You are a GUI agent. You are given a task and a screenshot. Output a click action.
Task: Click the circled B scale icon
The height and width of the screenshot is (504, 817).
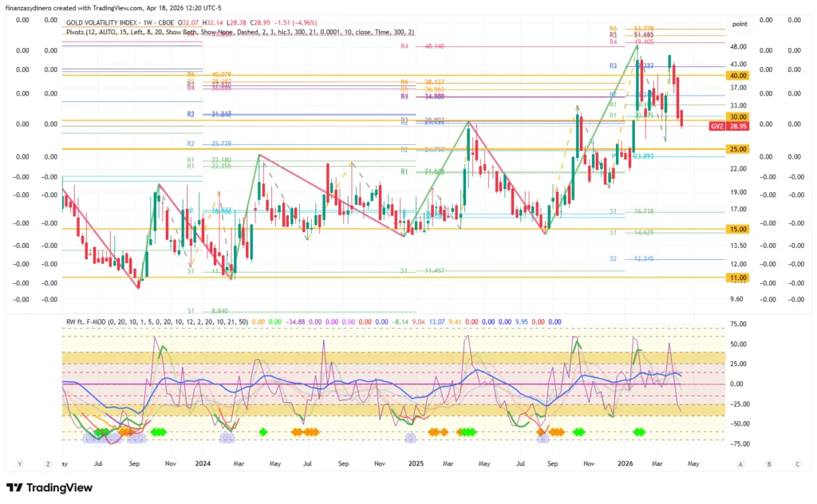pyautogui.click(x=768, y=463)
